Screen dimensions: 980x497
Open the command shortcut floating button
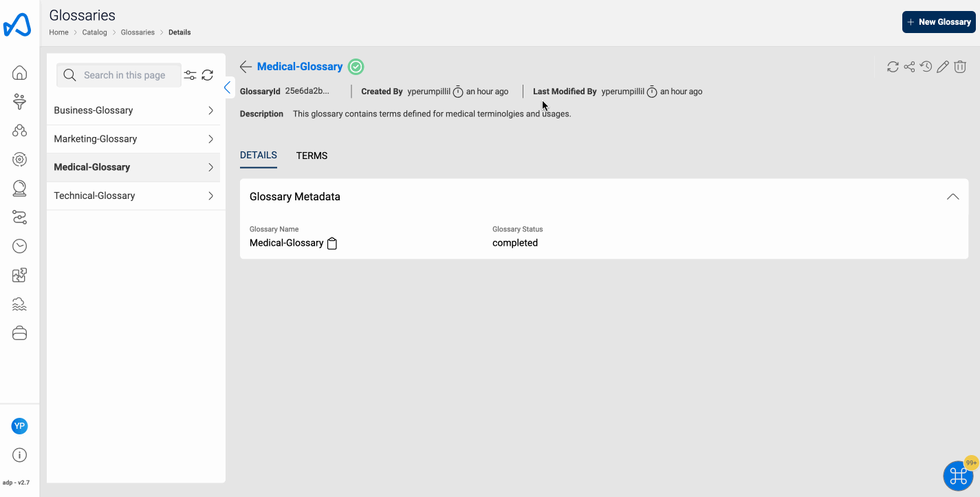959,476
